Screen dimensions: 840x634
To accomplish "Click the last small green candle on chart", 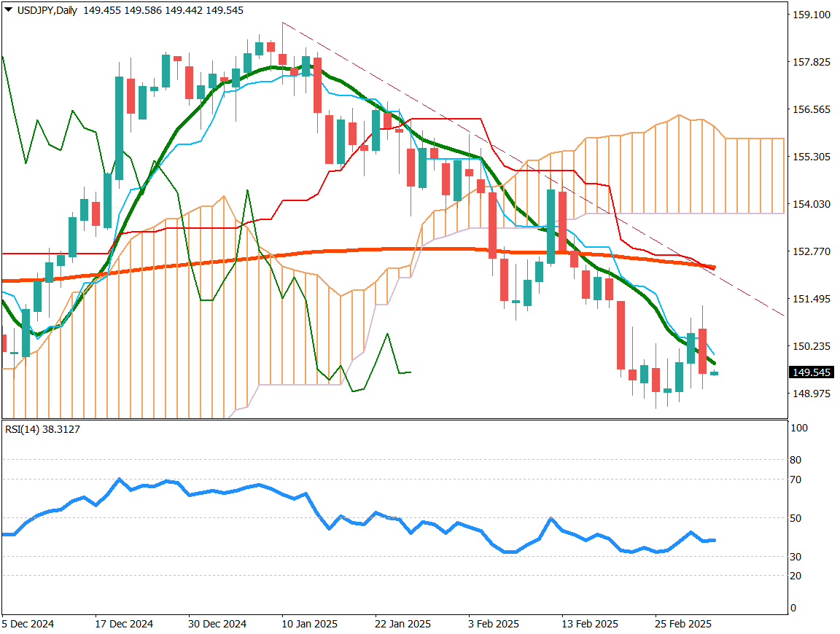I will tap(714, 373).
